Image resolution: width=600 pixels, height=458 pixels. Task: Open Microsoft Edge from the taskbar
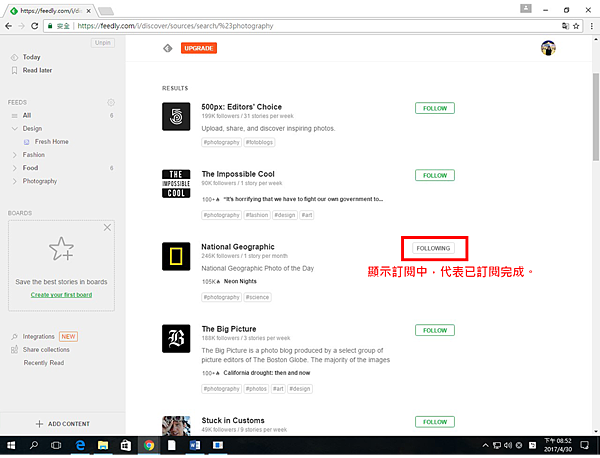[x=80, y=445]
